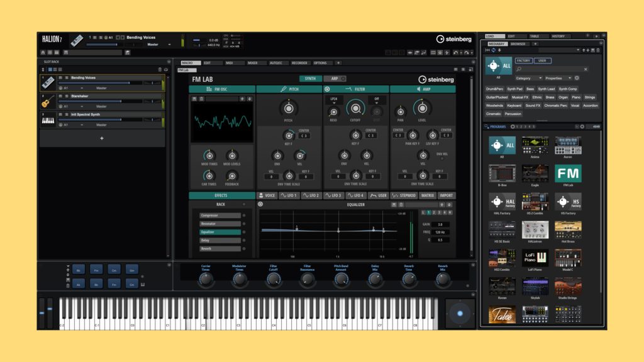The image size is (644, 362).
Task: Click the trash icon in the Slot Rack toolbar
Action: (x=160, y=69)
